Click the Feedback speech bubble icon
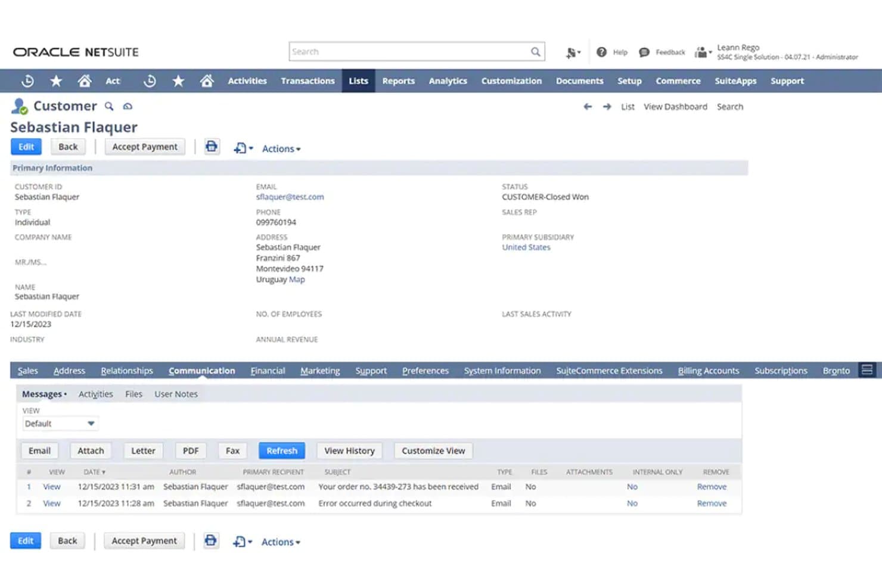The width and height of the screenshot is (882, 588). click(644, 52)
